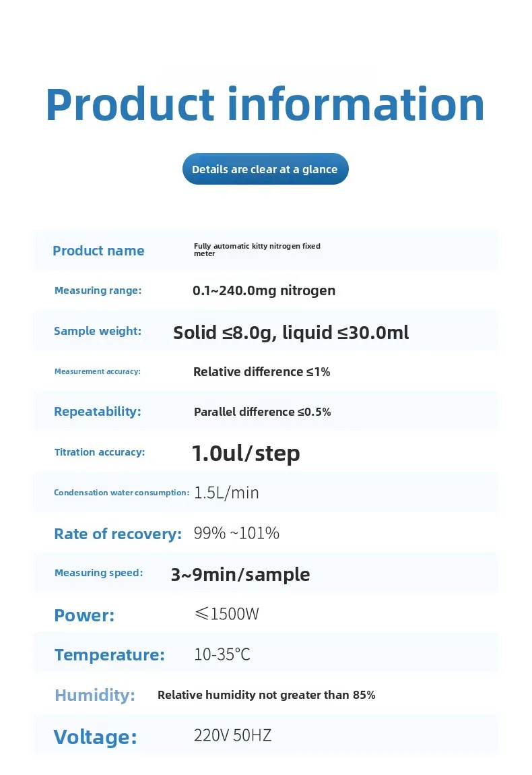Screen dimensions: 532x775
Task: Select the 'Product name' label
Action: pyautogui.click(x=98, y=251)
